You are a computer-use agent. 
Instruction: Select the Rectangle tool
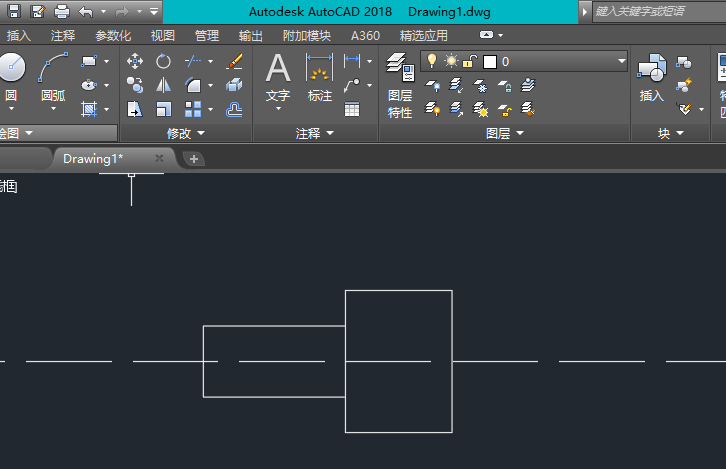coord(89,61)
